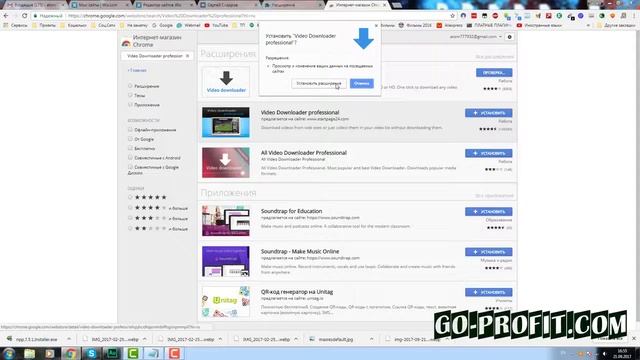
Task: Open the maxresdefault.jpg downloaded file
Action: [337, 339]
